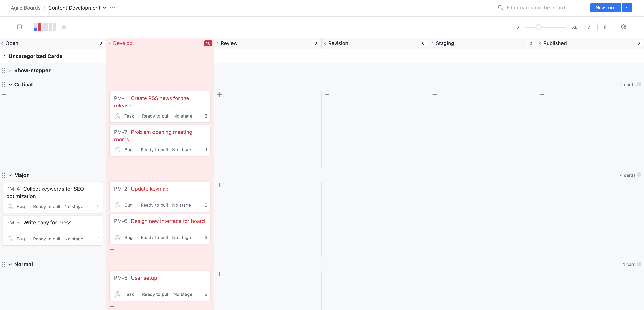Click the New card button
This screenshot has width=644, height=310.
click(605, 8)
